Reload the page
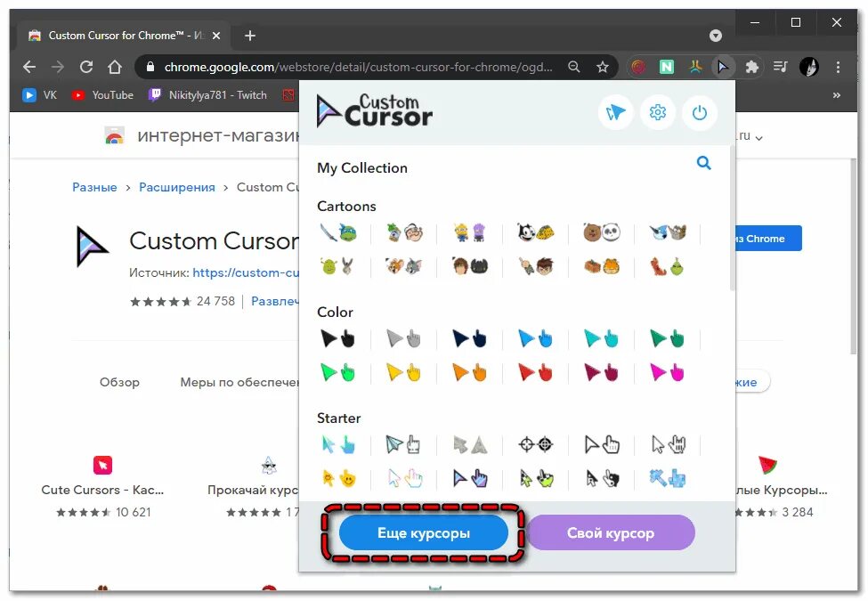Screen dimensions: 868x601 (85, 67)
